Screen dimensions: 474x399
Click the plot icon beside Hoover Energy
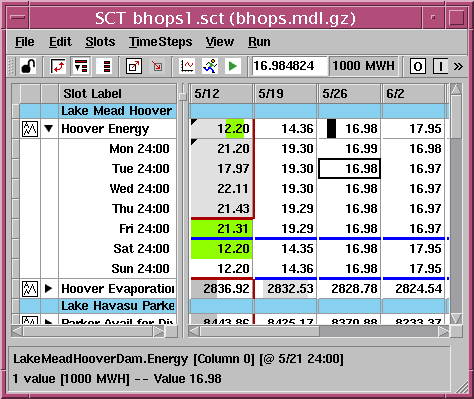click(30, 129)
